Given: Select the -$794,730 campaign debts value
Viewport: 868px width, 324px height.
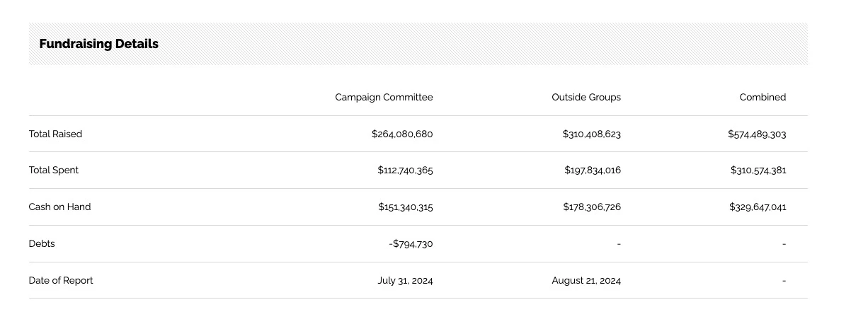Looking at the screenshot, I should (411, 244).
